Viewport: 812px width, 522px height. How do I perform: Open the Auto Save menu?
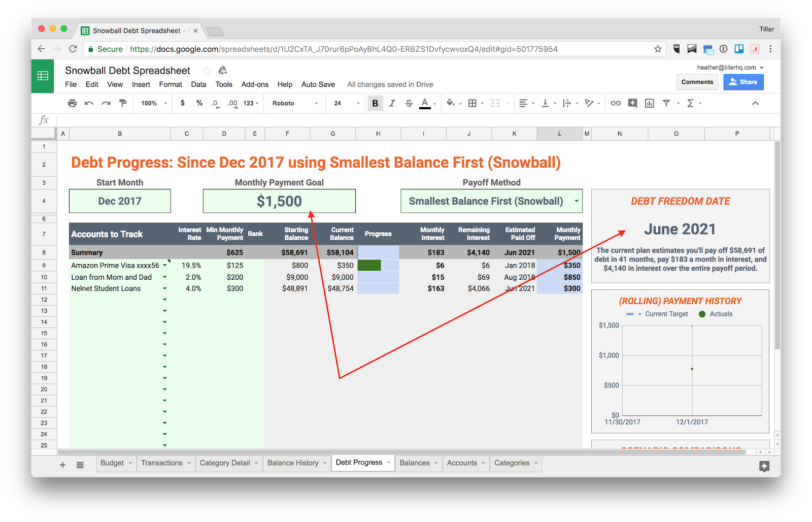[318, 84]
